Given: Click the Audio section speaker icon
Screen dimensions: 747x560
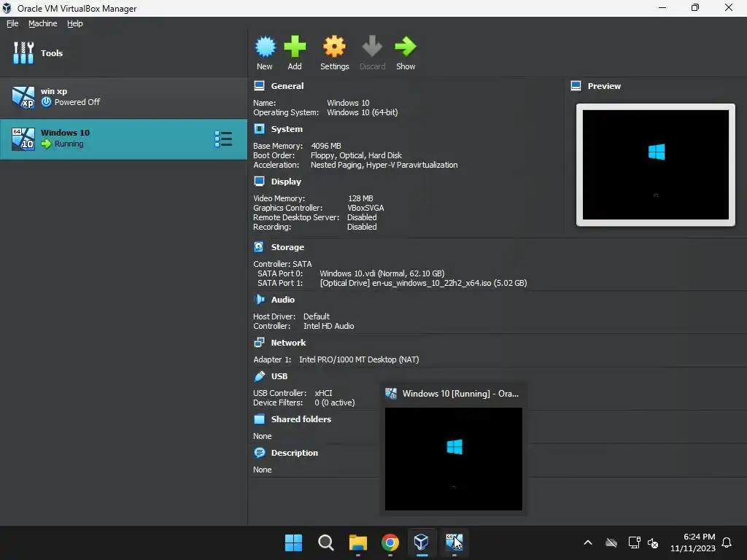Looking at the screenshot, I should pyautogui.click(x=259, y=300).
